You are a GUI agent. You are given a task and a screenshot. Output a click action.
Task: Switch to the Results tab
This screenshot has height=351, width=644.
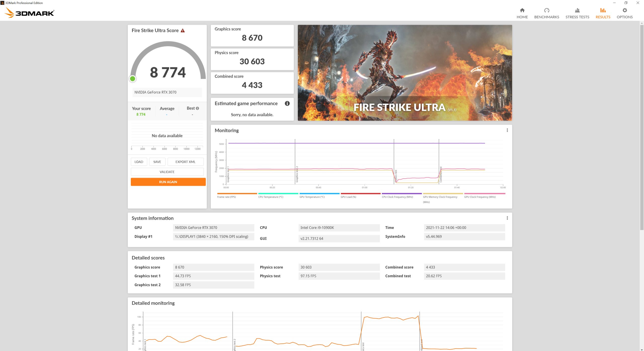[603, 13]
